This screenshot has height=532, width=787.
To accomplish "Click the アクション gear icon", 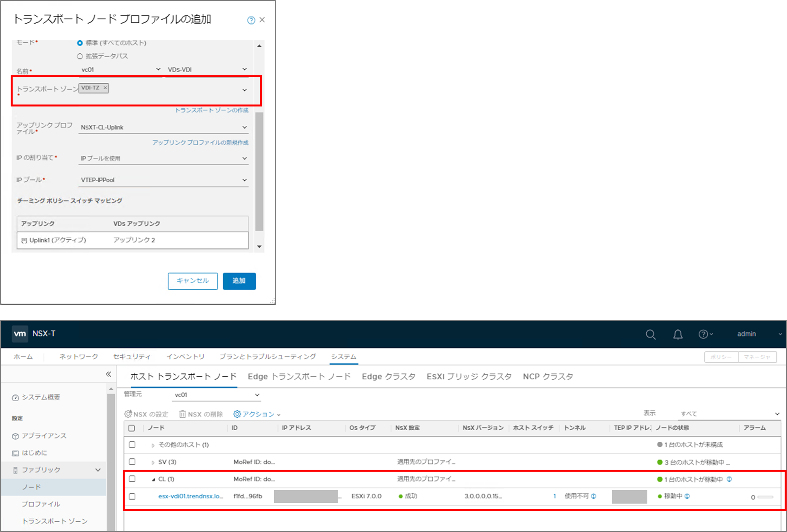I will click(x=237, y=414).
